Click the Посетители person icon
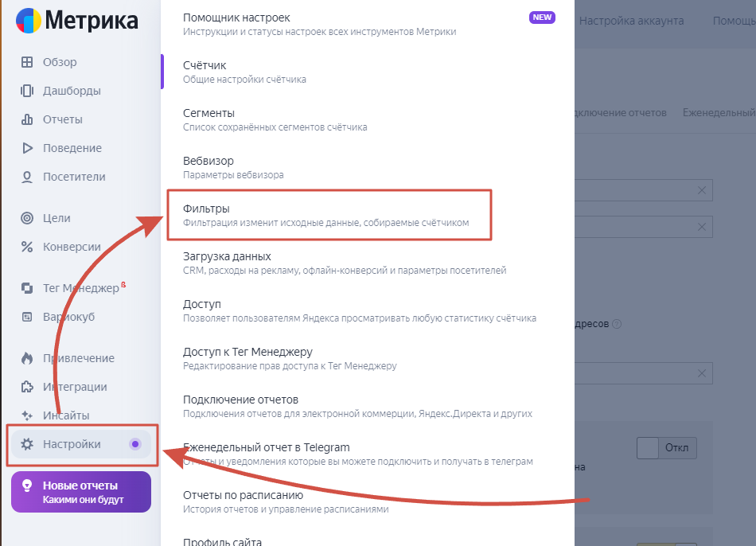Screen dimensions: 756x546 pyautogui.click(x=27, y=177)
